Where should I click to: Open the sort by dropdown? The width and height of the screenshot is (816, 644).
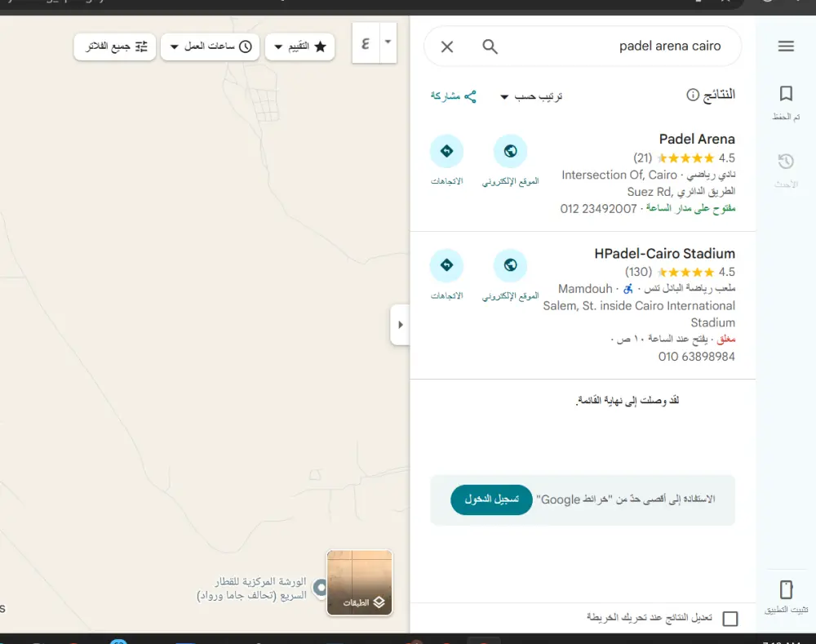[531, 96]
